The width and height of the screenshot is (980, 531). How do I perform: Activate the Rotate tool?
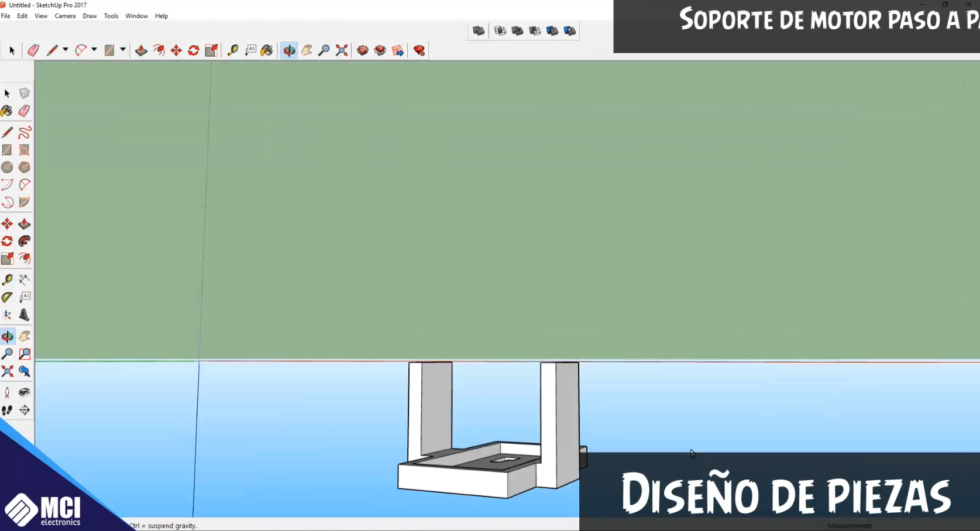click(x=193, y=50)
